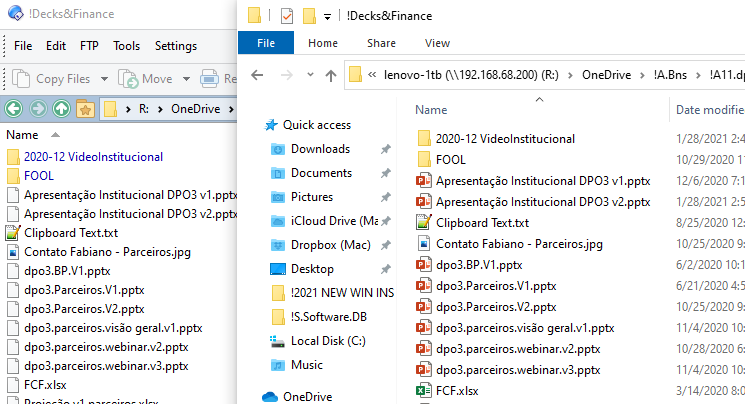Image resolution: width=745 pixels, height=404 pixels.
Task: Click OneDrive in the Explorer address path
Action: tap(608, 76)
